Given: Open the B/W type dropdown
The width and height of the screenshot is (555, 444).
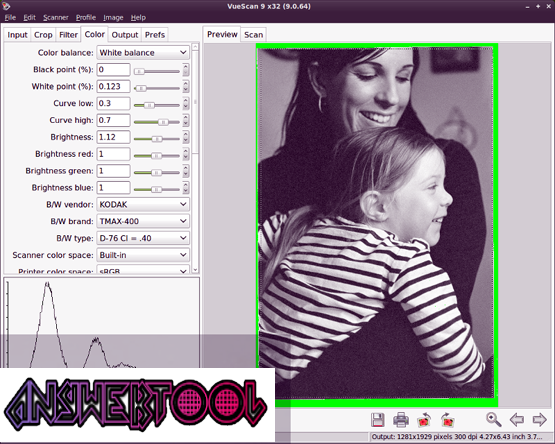Looking at the screenshot, I should coord(143,238).
